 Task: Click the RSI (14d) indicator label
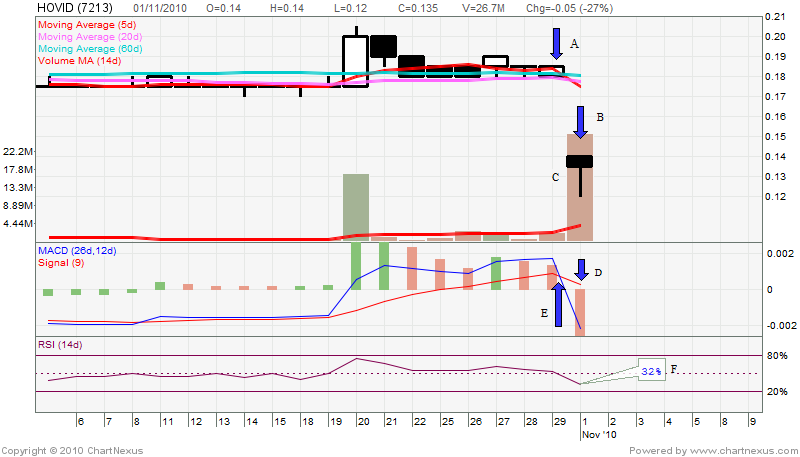coord(60,345)
